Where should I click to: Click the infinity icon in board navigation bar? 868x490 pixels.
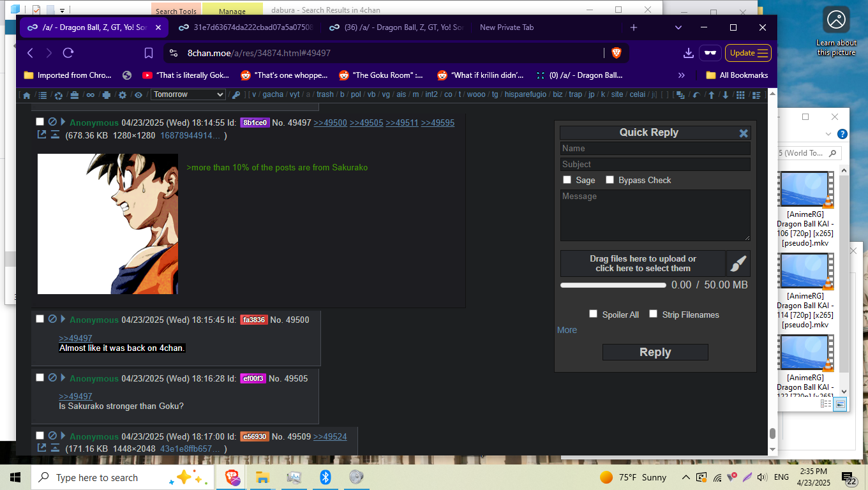click(90, 95)
